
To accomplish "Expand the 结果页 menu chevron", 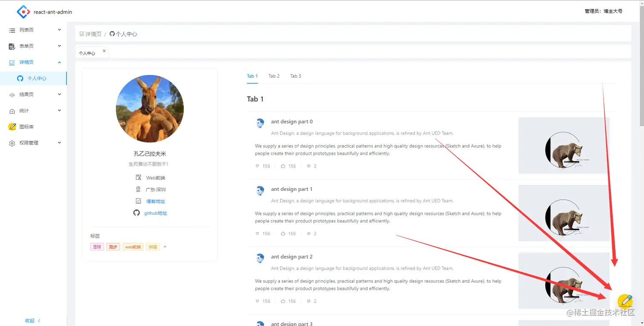I will click(x=60, y=94).
